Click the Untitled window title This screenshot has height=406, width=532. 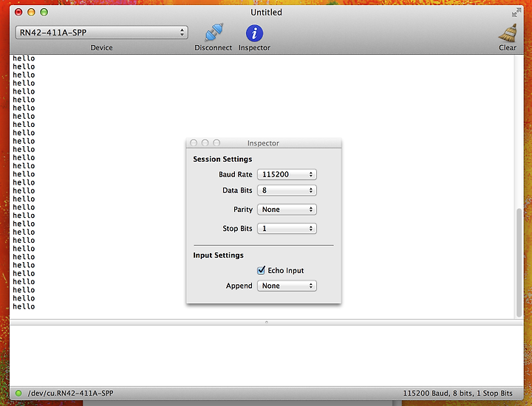pos(266,13)
